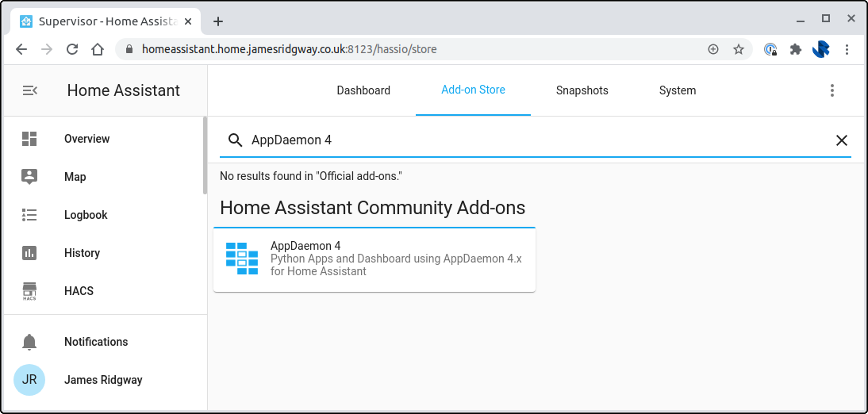868x414 pixels.
Task: Select the Supervisor - Home Assistant browser tab
Action: coord(106,21)
